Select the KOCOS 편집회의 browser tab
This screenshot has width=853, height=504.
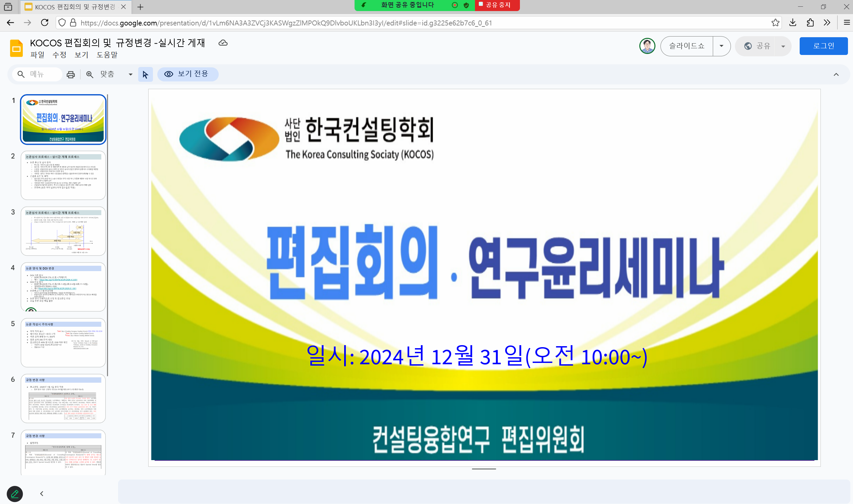point(75,7)
